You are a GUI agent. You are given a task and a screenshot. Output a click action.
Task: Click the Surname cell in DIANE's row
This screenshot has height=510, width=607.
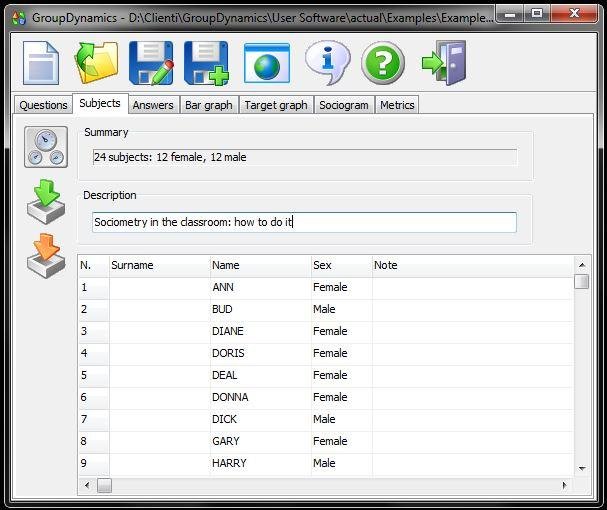[x=159, y=331]
